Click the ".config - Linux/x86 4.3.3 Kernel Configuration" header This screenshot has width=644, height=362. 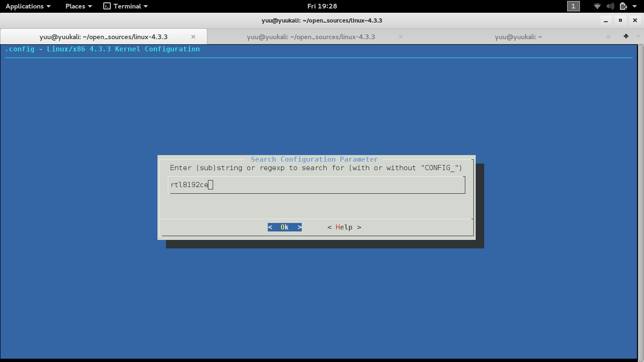point(102,49)
